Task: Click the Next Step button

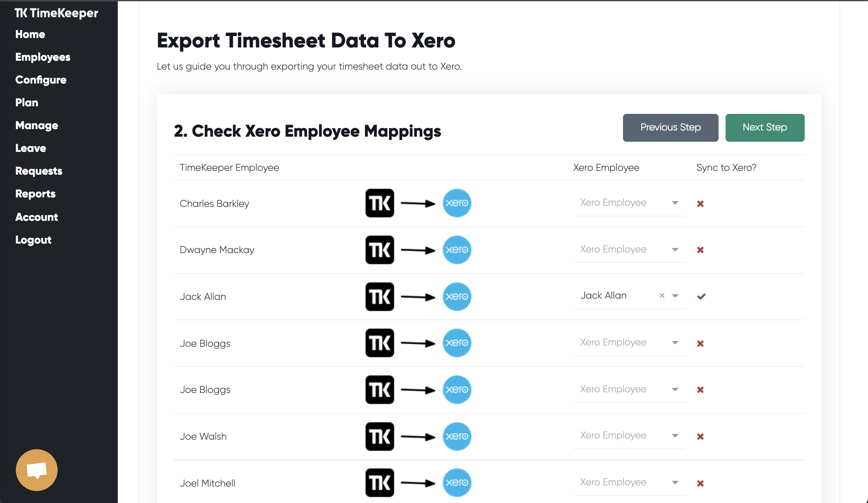Action: [x=764, y=127]
